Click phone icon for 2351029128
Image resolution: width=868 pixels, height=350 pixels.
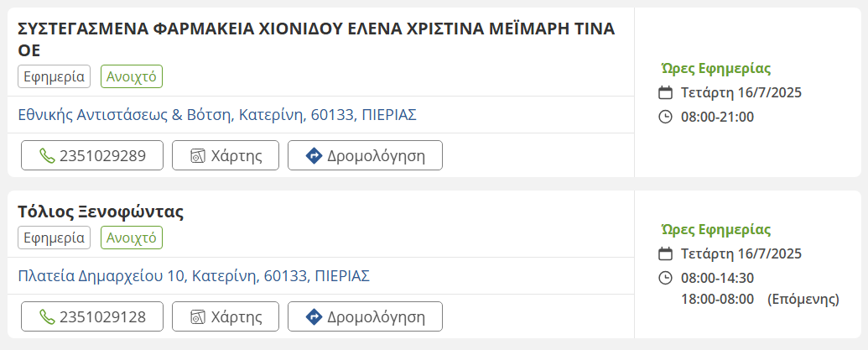point(47,316)
